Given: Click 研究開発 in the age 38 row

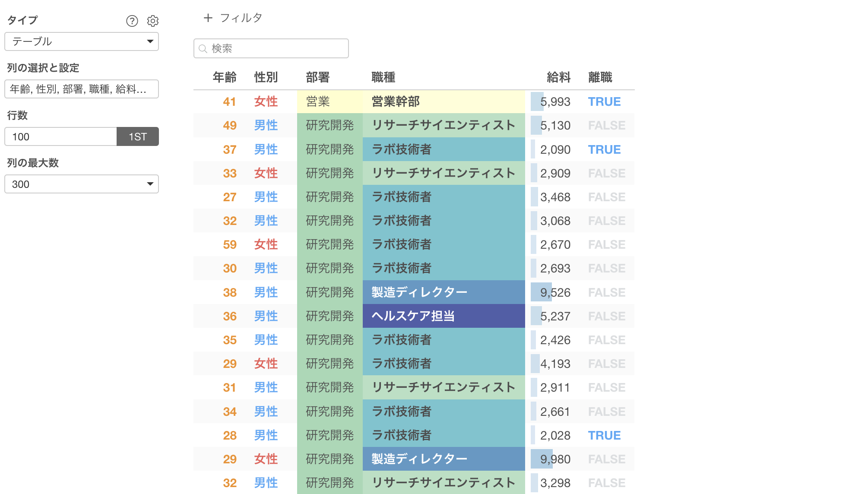Looking at the screenshot, I should 330,292.
